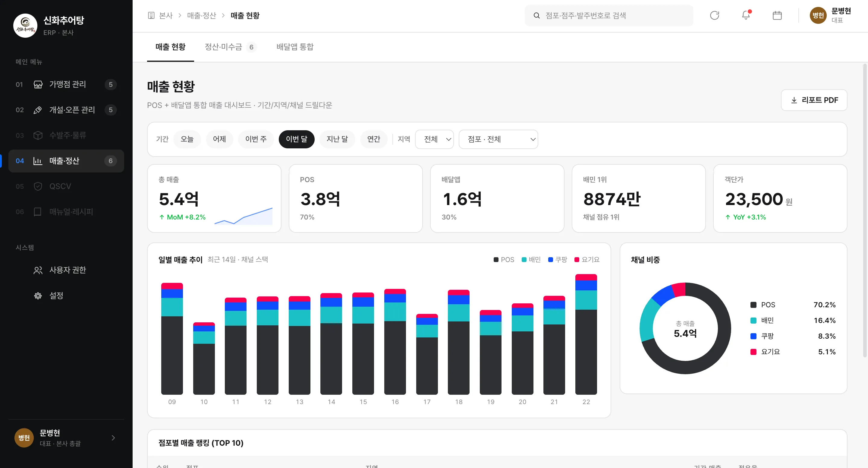Screen dimensions: 868x468
Task: Expand user profile chevron at sidebar bottom
Action: point(113,438)
